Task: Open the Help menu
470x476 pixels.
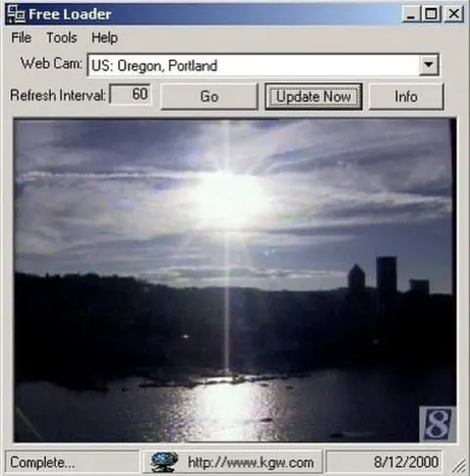Action: coord(105,37)
